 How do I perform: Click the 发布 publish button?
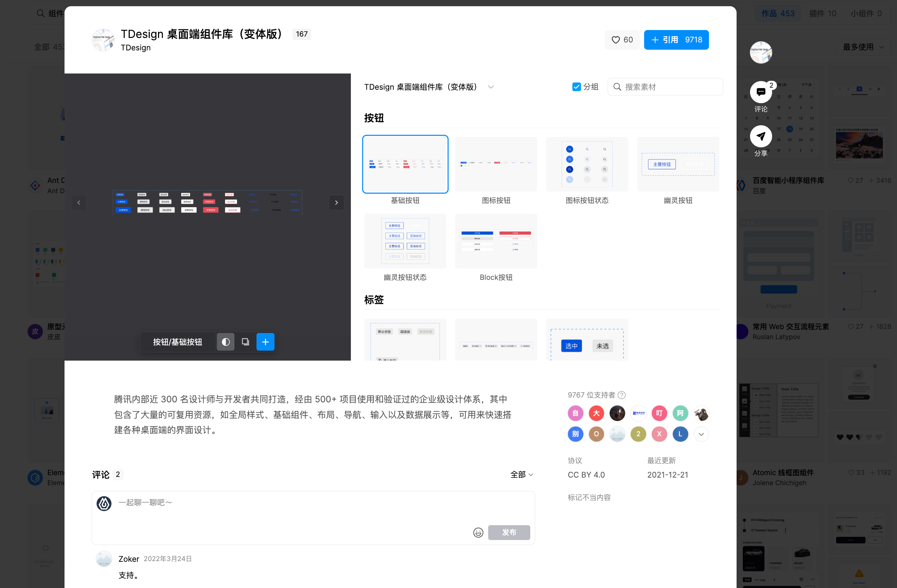pyautogui.click(x=509, y=532)
